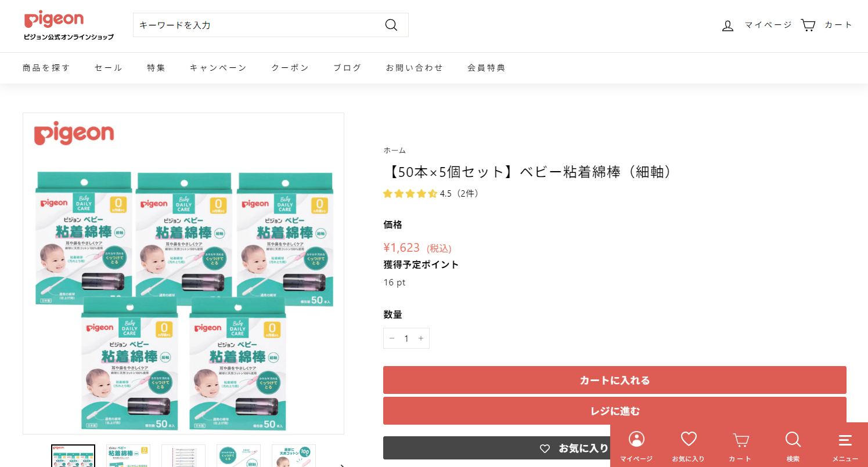Click the Pigeon logo to go home
The height and width of the screenshot is (467, 868).
click(x=54, y=20)
